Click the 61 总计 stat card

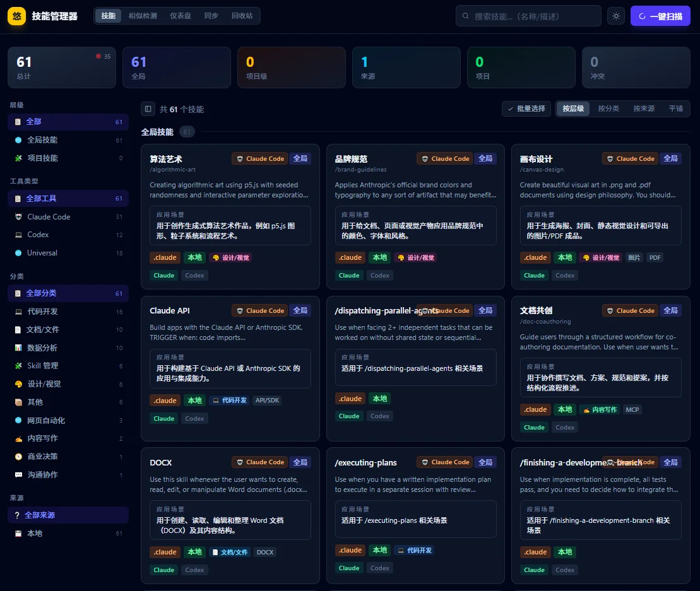(x=62, y=67)
